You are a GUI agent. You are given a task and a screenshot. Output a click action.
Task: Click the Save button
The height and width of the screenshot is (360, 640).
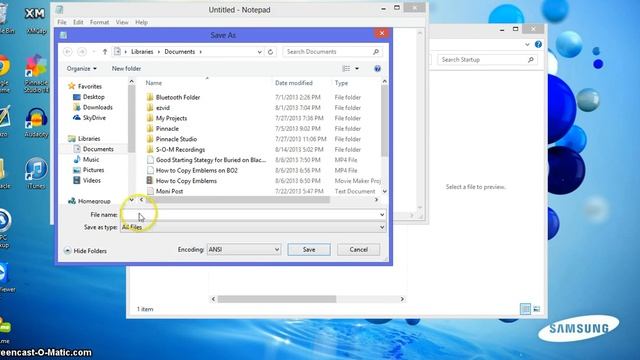click(x=309, y=249)
